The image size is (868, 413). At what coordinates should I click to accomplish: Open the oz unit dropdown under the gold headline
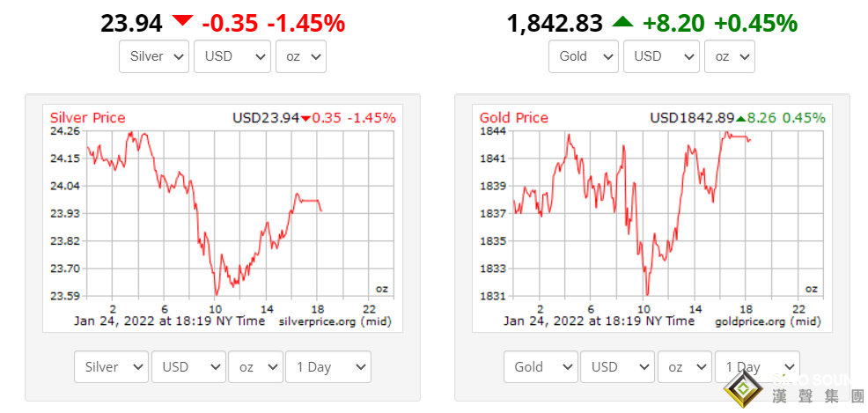pos(730,56)
